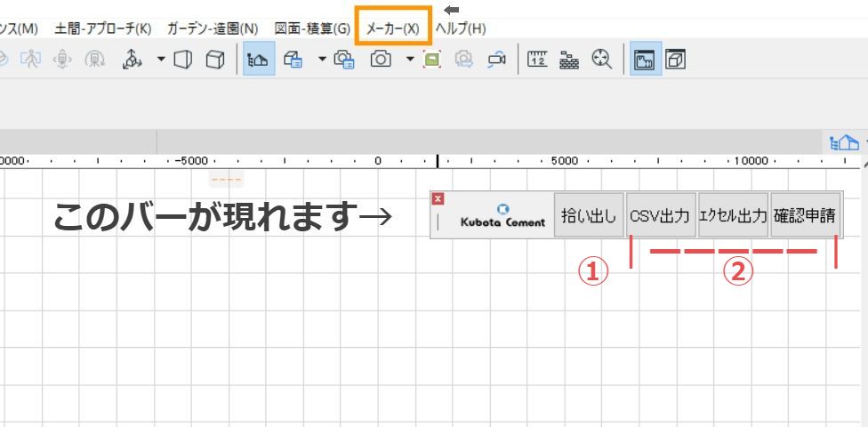The image size is (868, 427).
Task: Close the Kubota Cement toolbar
Action: click(438, 199)
